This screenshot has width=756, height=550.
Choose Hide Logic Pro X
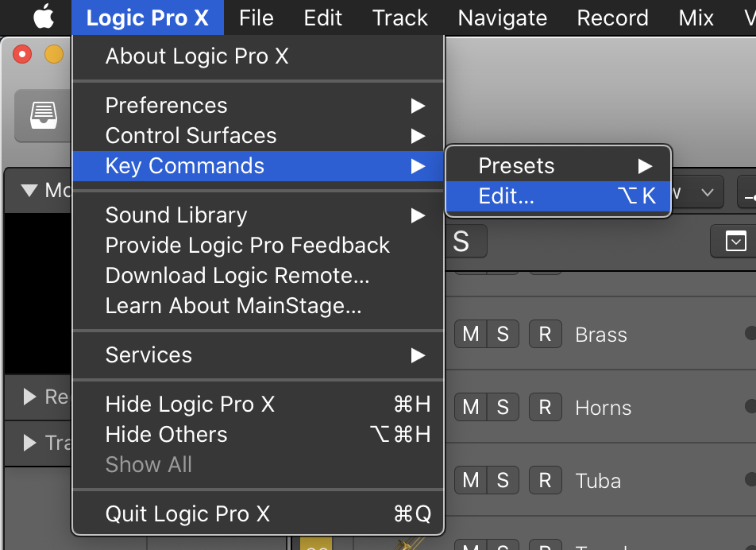pyautogui.click(x=258, y=405)
